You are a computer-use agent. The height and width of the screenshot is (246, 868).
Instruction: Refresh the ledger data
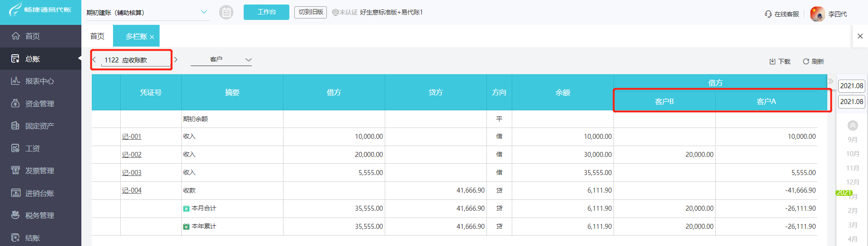[813, 61]
